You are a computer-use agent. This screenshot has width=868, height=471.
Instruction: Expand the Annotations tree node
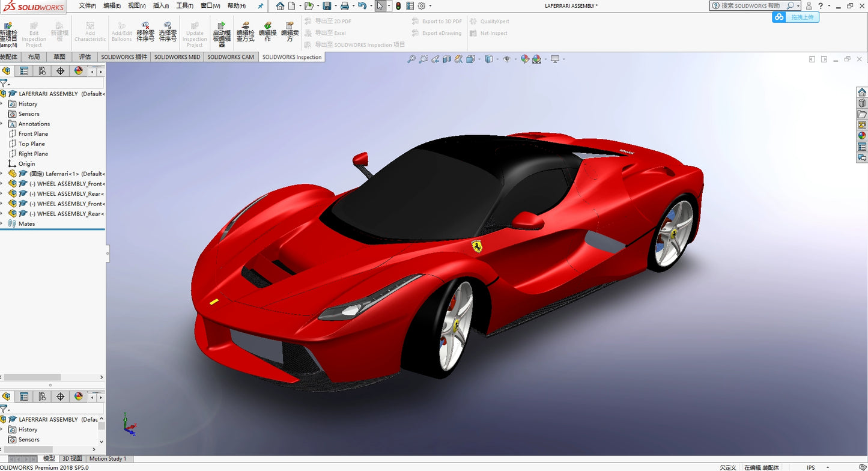(2, 124)
